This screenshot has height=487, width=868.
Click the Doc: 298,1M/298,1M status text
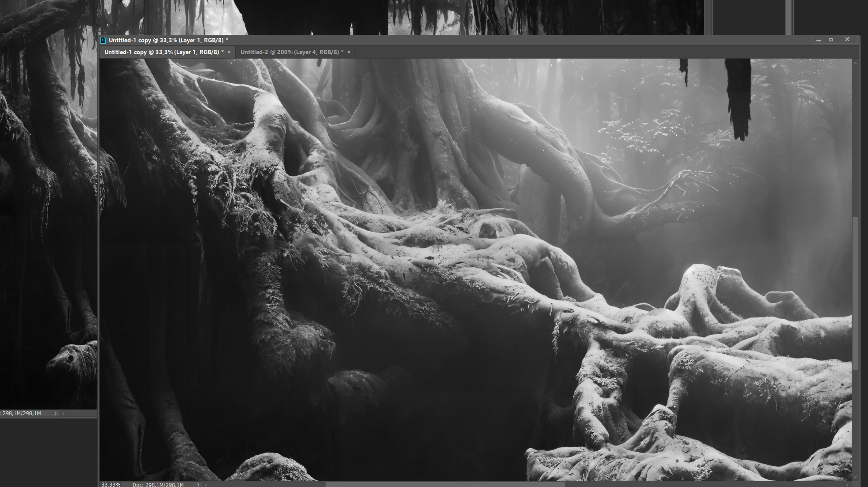[158, 484]
